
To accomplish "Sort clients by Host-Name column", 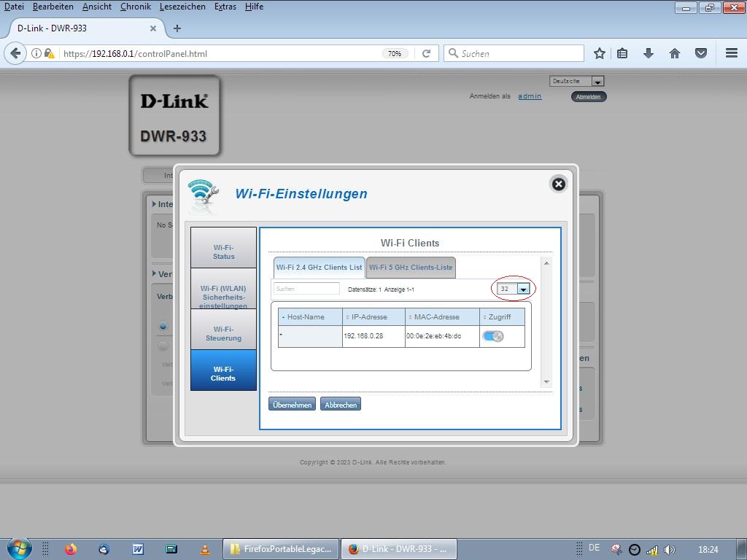I will 310,316.
